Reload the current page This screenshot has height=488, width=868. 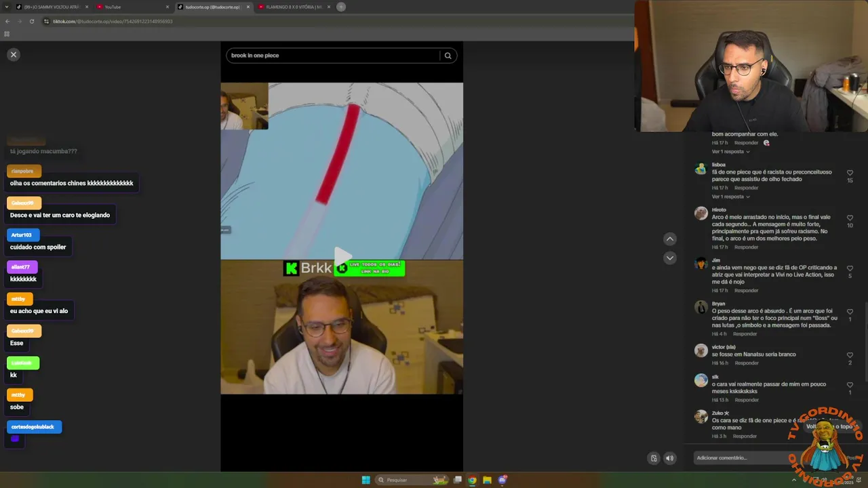point(31,21)
